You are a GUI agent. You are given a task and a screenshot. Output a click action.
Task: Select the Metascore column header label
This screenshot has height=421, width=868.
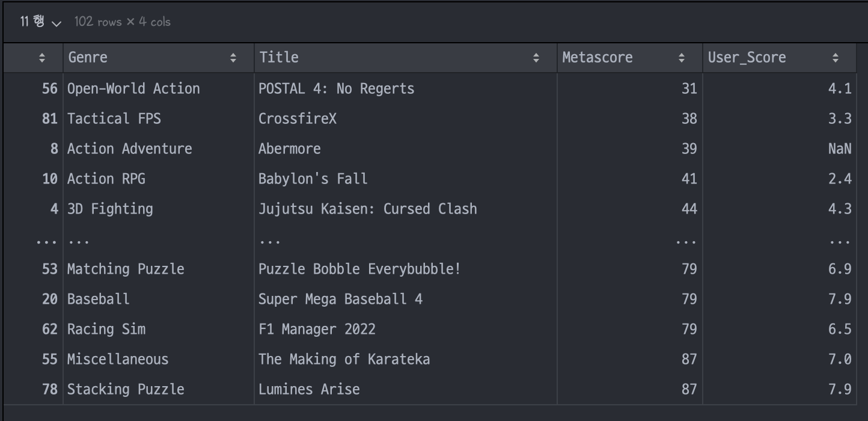coord(597,58)
